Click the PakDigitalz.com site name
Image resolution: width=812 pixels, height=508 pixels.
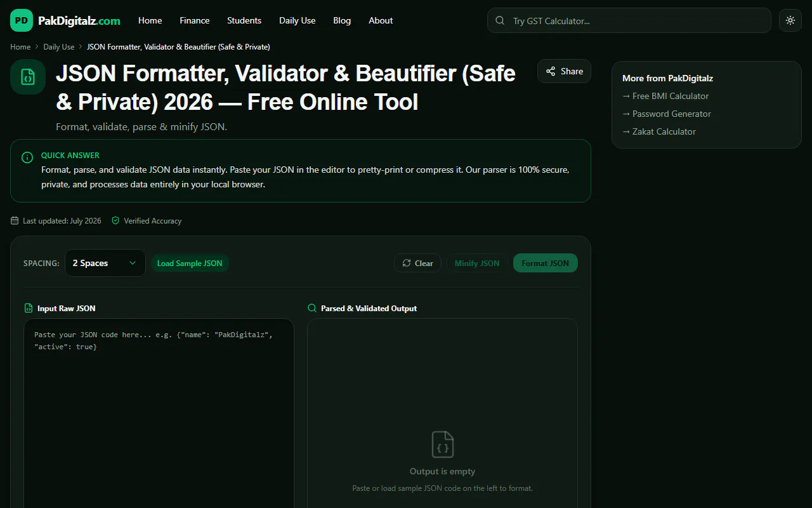click(x=79, y=20)
